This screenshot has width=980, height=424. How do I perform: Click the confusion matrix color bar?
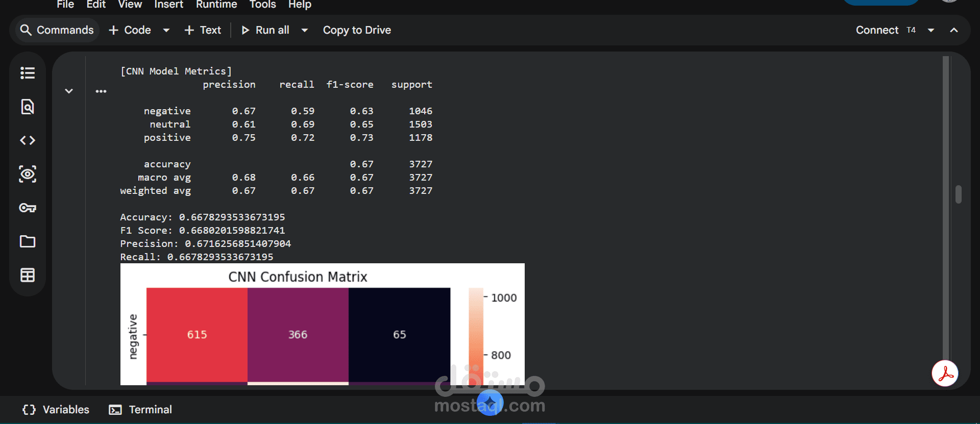[x=476, y=337]
